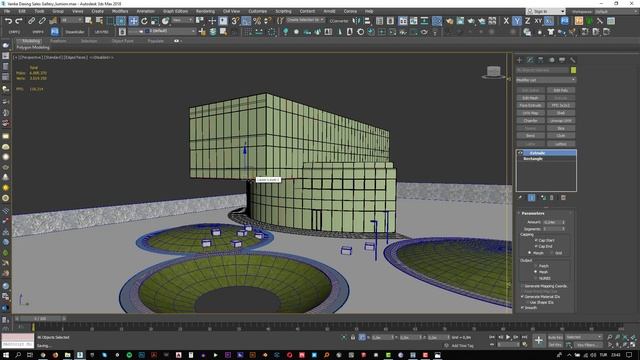This screenshot has height=360, width=640.
Task: Open the Create Selection Set dropdown
Action: [x=305, y=20]
